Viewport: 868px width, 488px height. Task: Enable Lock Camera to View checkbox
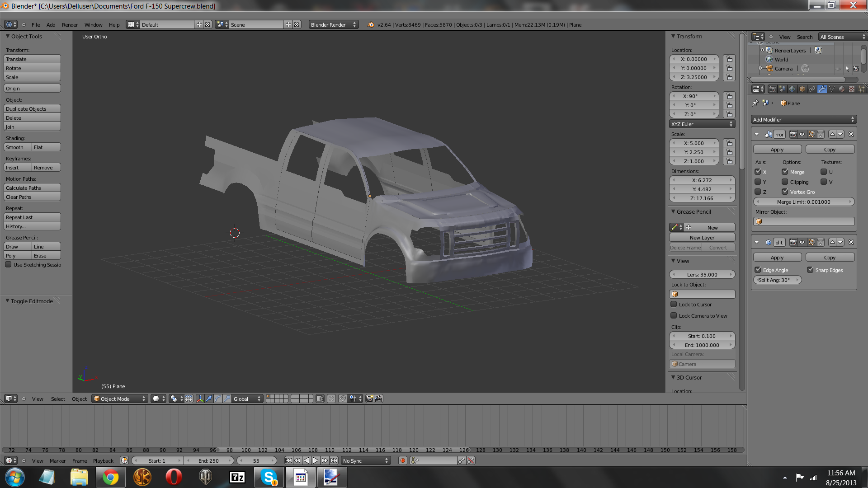(674, 315)
